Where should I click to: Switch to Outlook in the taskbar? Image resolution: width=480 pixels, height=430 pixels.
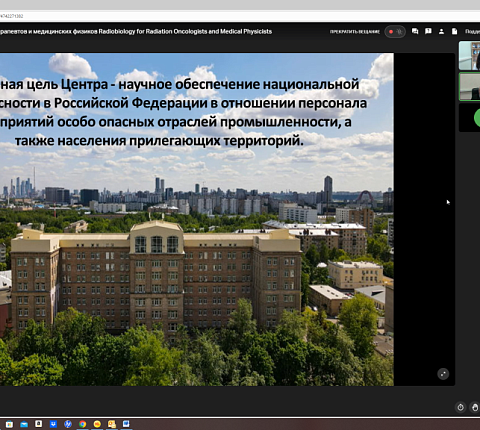(112, 424)
